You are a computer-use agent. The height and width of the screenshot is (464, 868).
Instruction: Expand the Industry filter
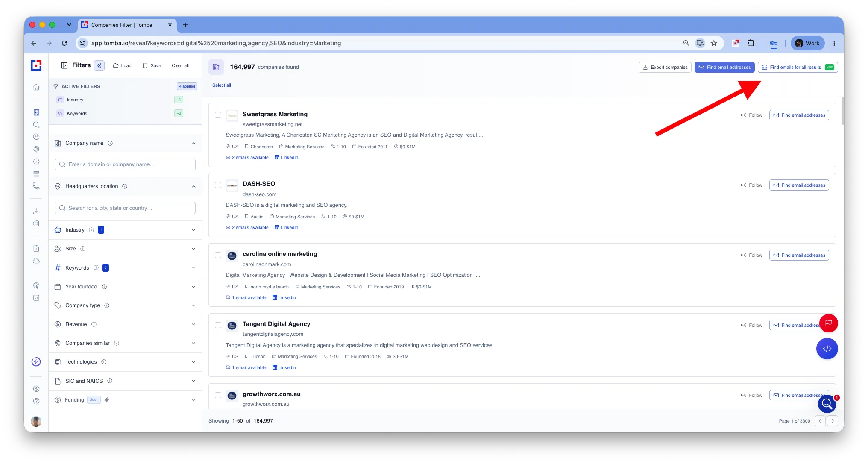194,230
